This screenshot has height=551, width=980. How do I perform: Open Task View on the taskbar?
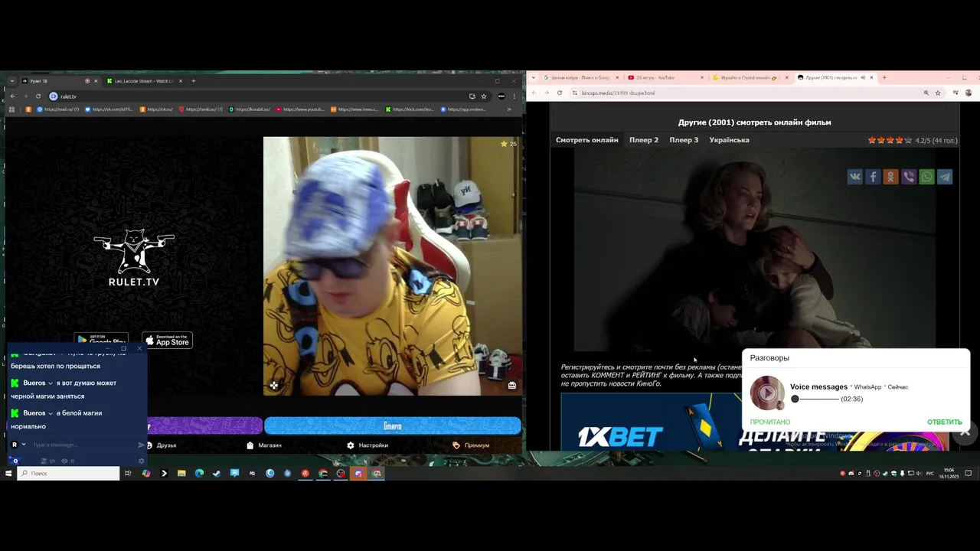(128, 473)
